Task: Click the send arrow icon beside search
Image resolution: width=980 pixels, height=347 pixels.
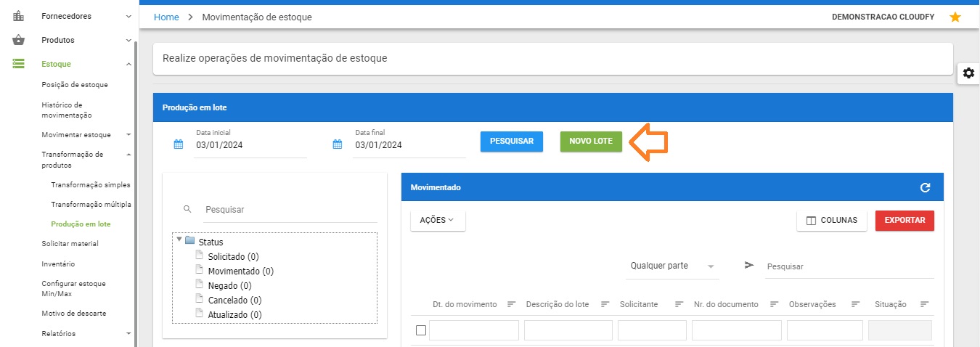Action: pos(749,266)
